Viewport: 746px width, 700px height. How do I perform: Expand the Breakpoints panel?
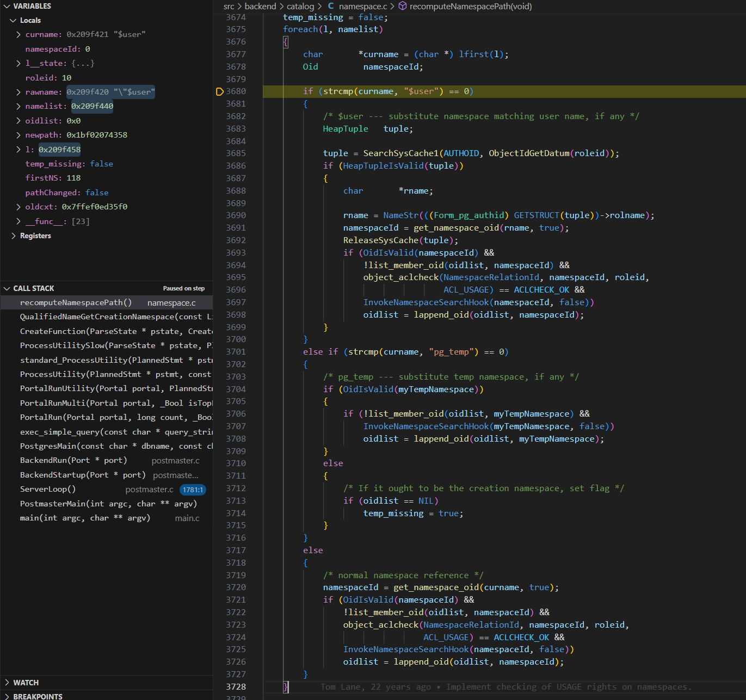click(x=7, y=696)
